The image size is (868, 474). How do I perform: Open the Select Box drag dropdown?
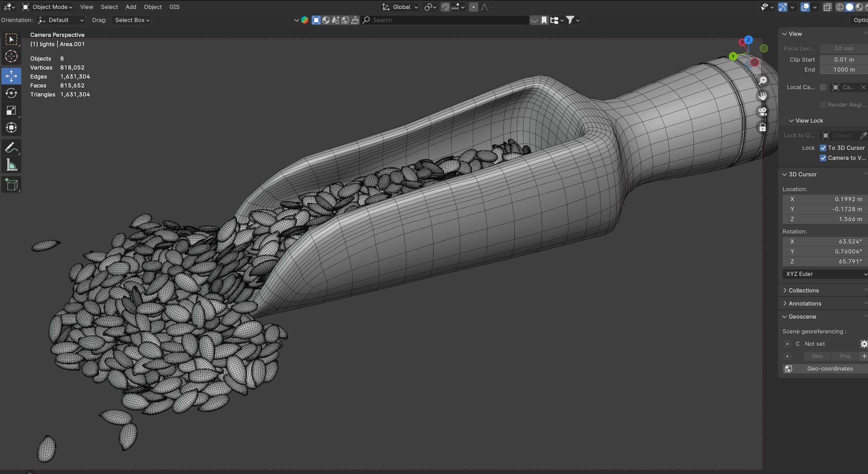tap(132, 20)
